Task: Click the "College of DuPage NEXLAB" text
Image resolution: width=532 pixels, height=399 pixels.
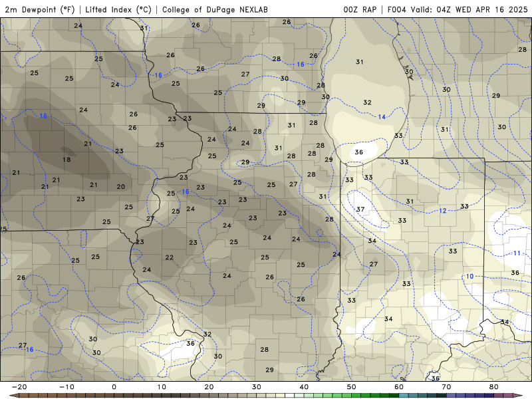Action: (x=215, y=9)
